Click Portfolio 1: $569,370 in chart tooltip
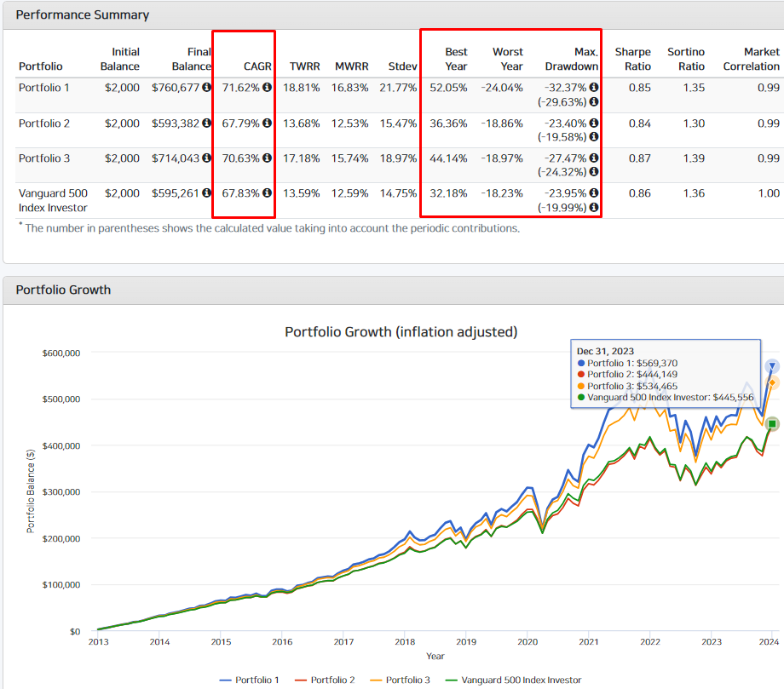This screenshot has height=689, width=784. (627, 363)
